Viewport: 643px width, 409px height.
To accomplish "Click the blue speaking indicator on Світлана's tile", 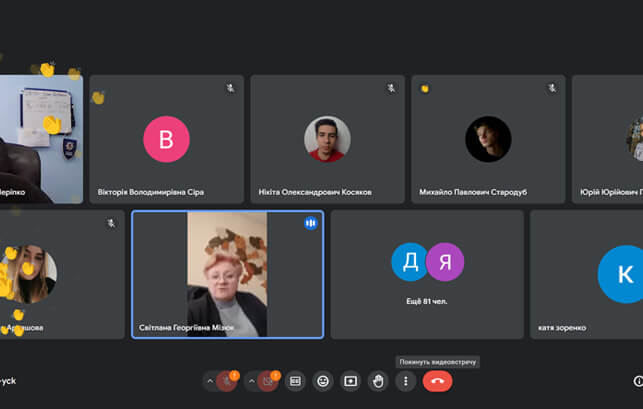I will pos(310,223).
